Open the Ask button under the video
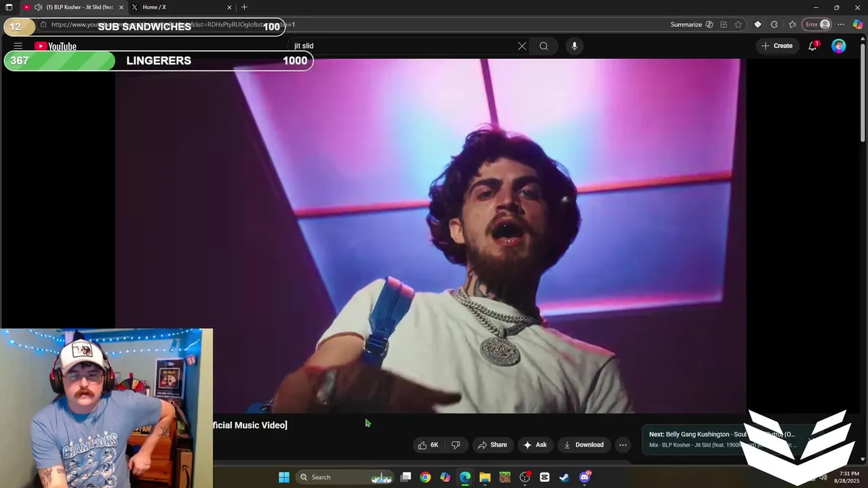The image size is (868, 488). click(x=535, y=445)
